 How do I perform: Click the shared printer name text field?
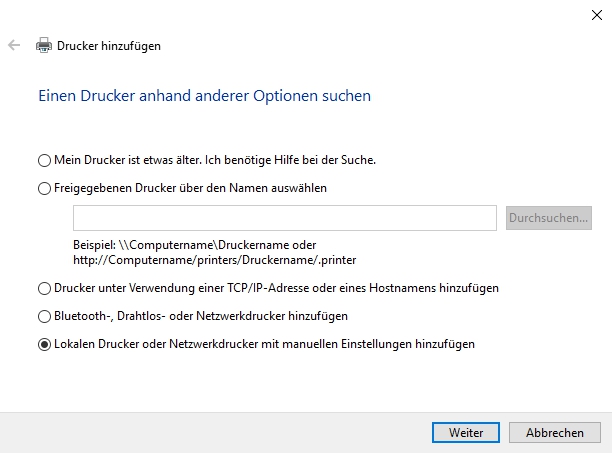click(x=285, y=218)
